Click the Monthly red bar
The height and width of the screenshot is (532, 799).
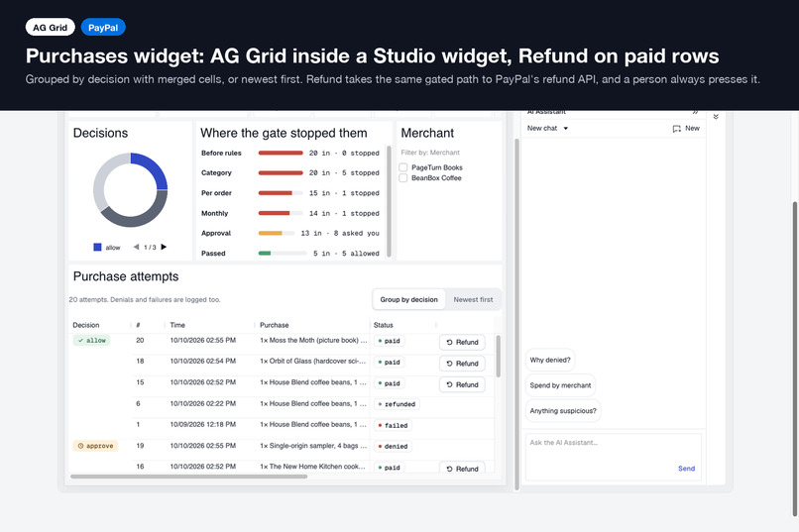[274, 213]
